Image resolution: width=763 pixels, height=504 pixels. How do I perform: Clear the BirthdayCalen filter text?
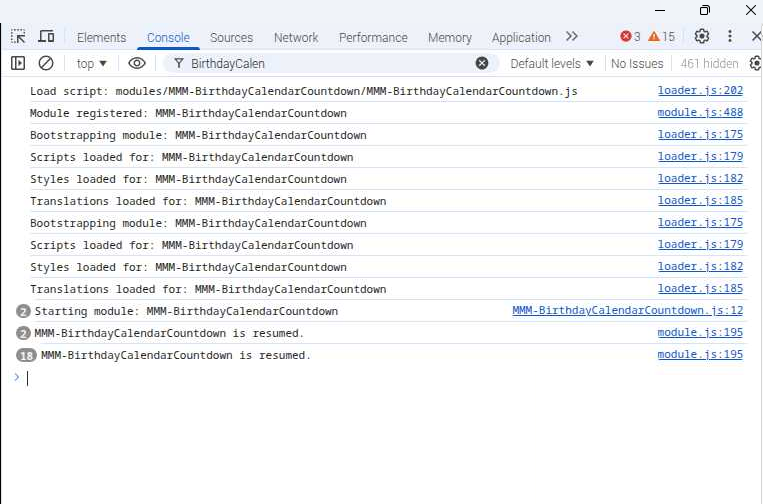(482, 63)
